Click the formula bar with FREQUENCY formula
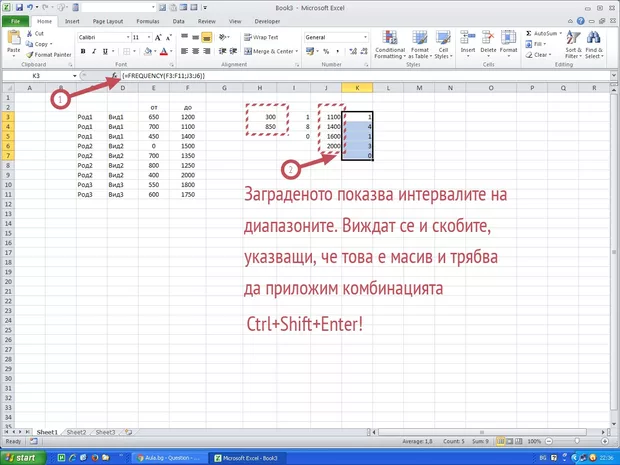 (x=365, y=76)
